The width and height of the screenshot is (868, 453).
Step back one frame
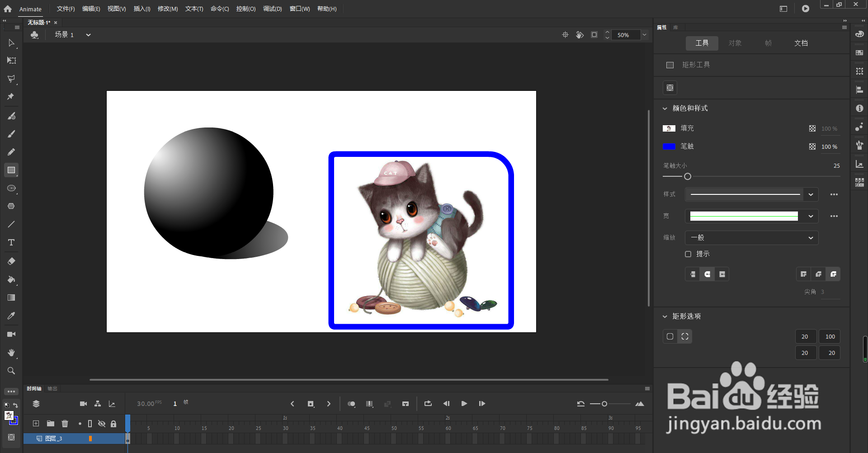[x=446, y=404]
